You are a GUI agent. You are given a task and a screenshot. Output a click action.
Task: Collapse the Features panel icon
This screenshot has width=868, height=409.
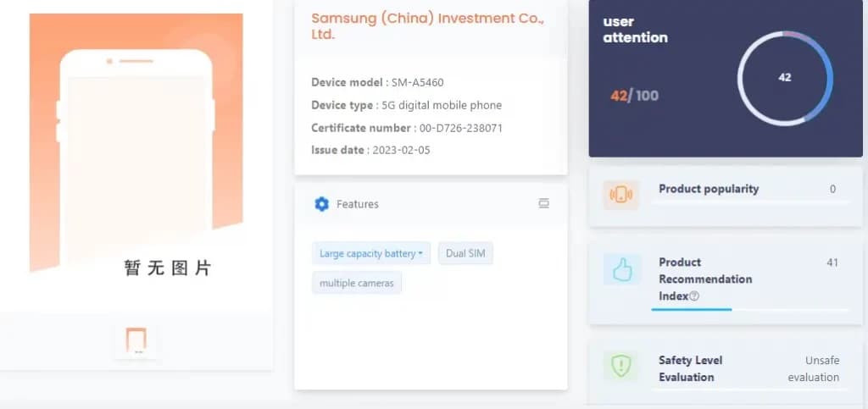543,203
